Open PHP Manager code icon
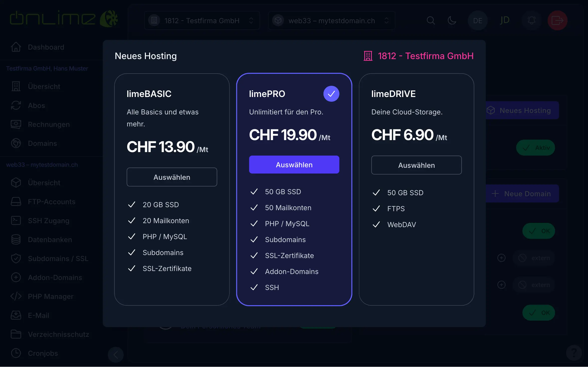This screenshot has height=367, width=588. pos(16,296)
